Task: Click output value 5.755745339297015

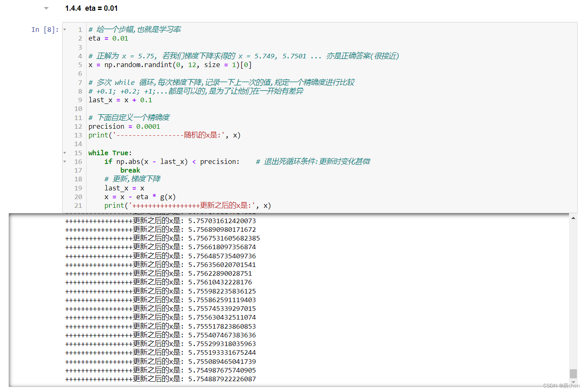Action: (222, 309)
